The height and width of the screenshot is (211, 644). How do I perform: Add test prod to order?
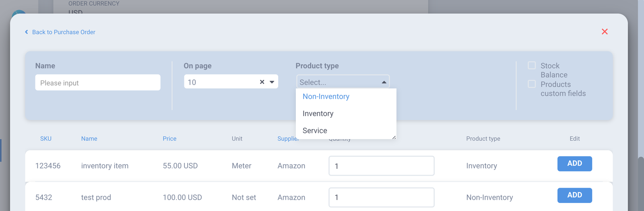(x=574, y=195)
